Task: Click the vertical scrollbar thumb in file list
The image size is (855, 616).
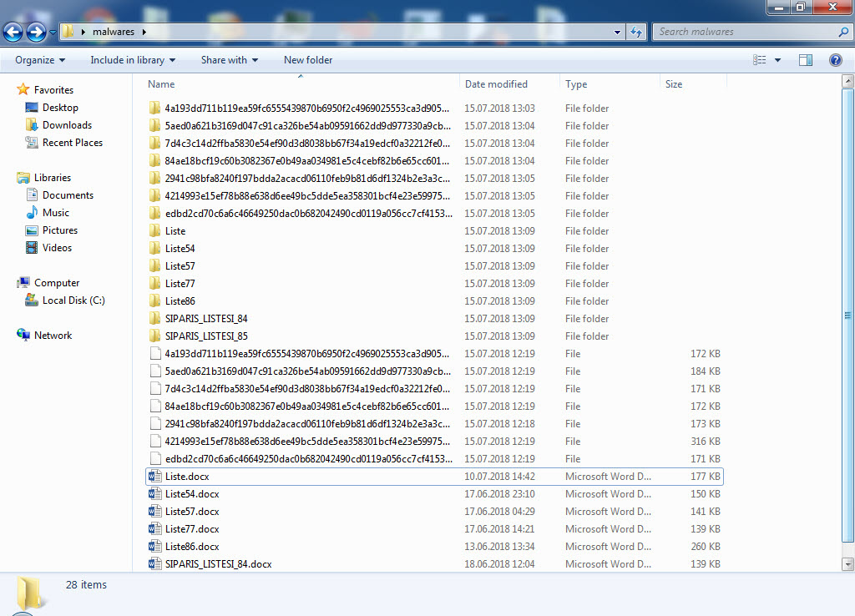Action: tap(847, 316)
